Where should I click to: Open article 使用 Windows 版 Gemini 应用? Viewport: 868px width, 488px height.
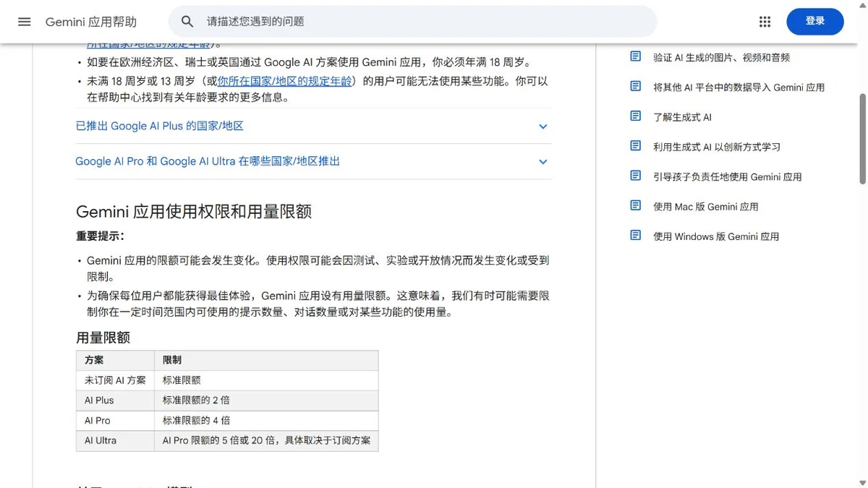tap(716, 236)
